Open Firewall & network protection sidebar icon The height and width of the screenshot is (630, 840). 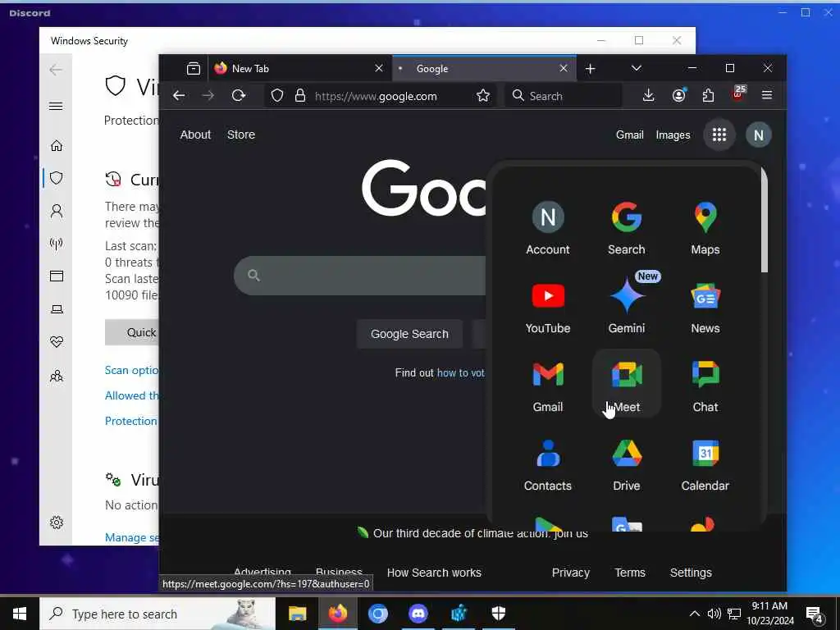coord(57,244)
